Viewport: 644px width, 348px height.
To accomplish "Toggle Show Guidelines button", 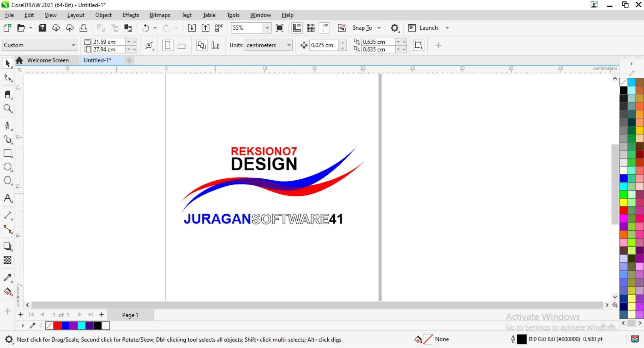I will pos(325,28).
